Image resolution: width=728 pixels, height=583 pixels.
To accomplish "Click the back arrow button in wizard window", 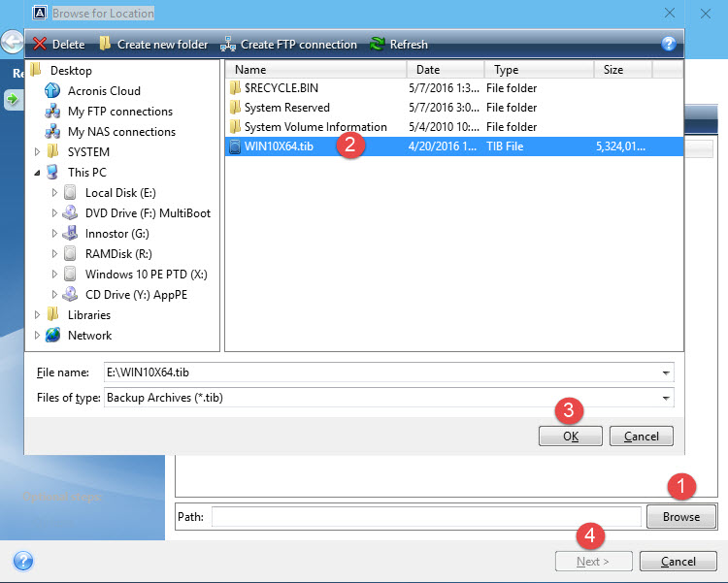I will click(x=12, y=43).
